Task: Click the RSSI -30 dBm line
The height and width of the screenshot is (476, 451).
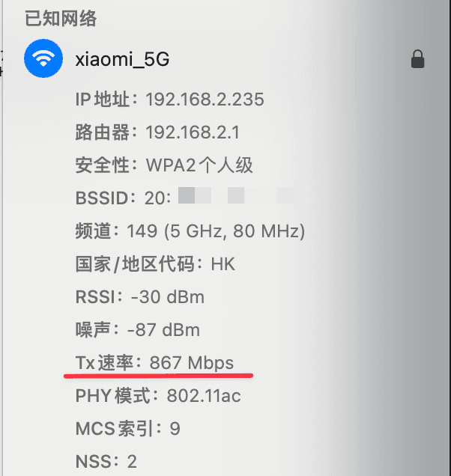Action: pos(140,297)
